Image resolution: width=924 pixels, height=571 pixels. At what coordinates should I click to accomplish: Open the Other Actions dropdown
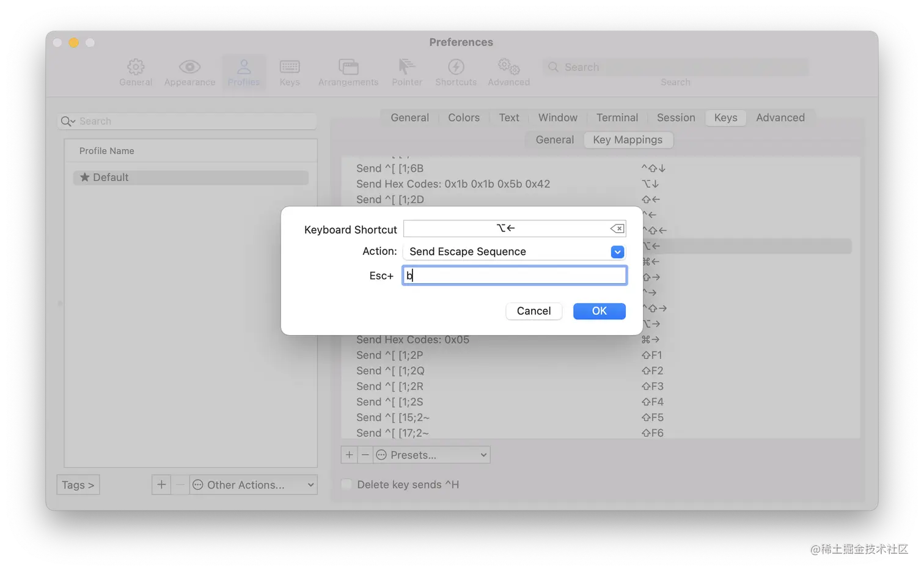[x=253, y=485]
